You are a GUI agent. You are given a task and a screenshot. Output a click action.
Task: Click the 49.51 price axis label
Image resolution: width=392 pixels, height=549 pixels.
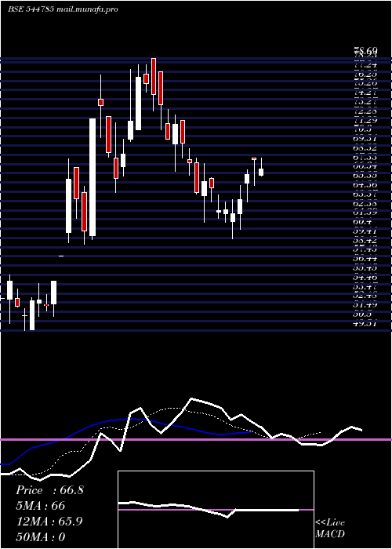[x=365, y=323]
